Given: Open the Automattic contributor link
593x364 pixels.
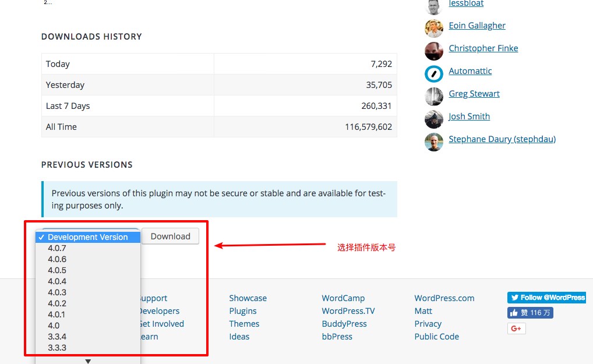Looking at the screenshot, I should point(470,71).
